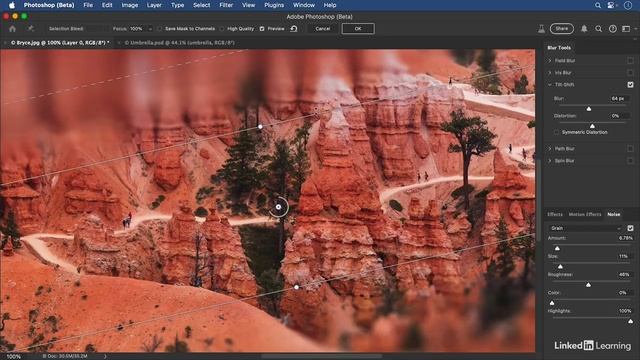Click the zoom level field showing 100%

(13, 356)
